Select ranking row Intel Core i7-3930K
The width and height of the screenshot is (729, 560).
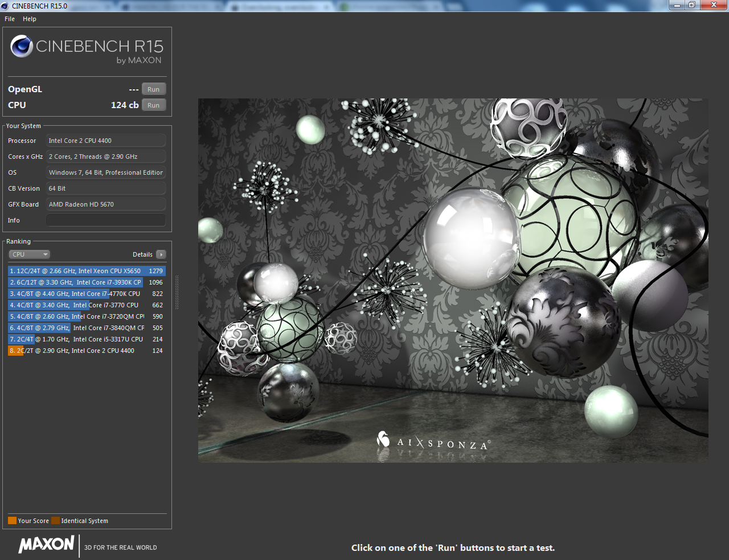tap(87, 282)
